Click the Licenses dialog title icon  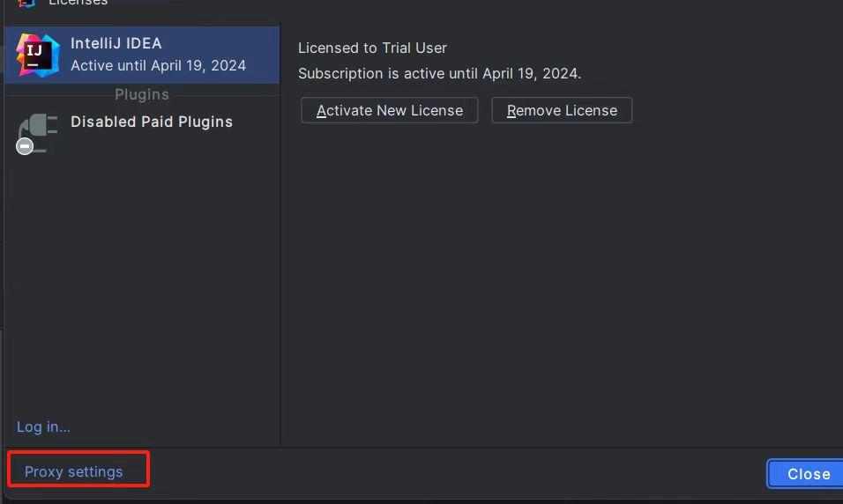click(26, 3)
